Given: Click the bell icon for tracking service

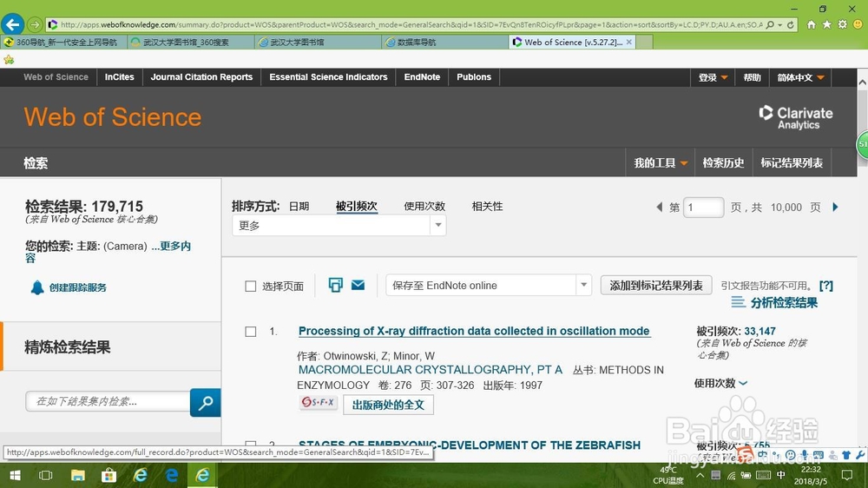Looking at the screenshot, I should [37, 287].
